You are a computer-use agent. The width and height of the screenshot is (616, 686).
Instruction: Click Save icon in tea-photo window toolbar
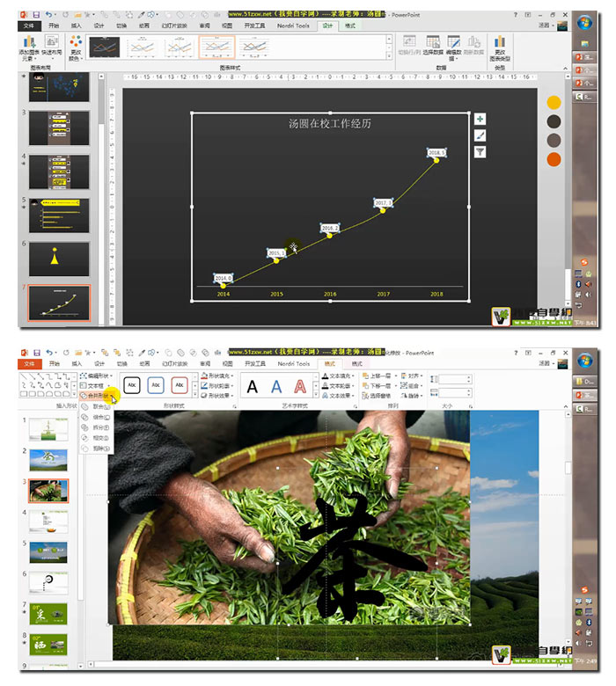(37, 353)
